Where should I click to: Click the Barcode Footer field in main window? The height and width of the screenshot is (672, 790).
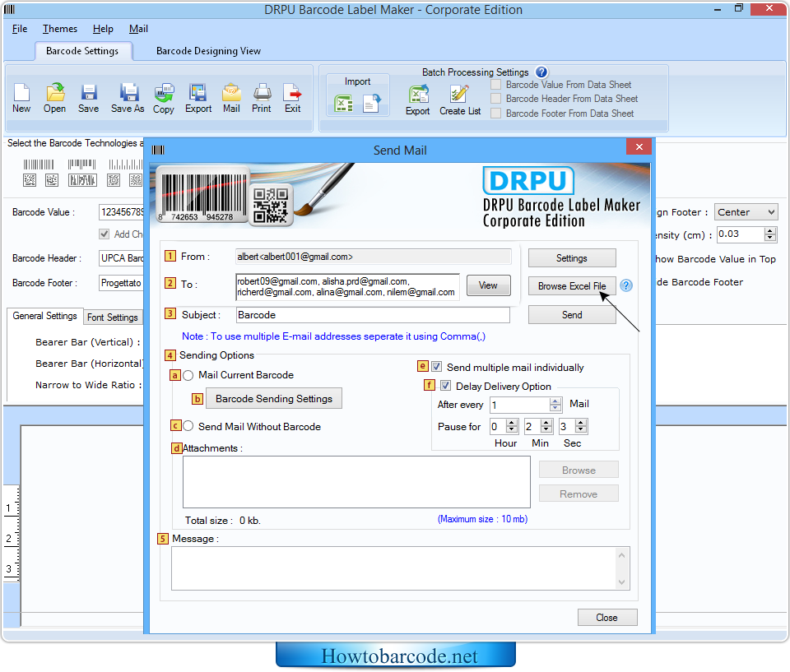[x=122, y=283]
